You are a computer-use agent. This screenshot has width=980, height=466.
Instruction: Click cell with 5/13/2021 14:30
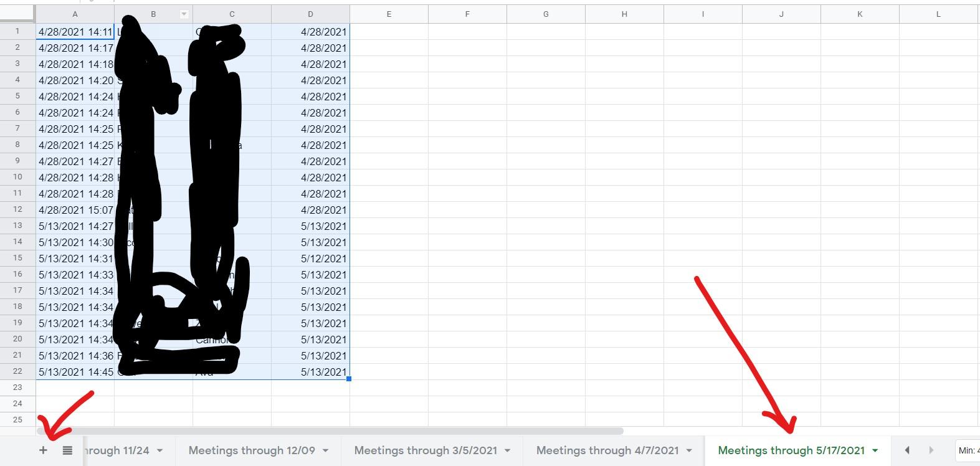point(75,242)
